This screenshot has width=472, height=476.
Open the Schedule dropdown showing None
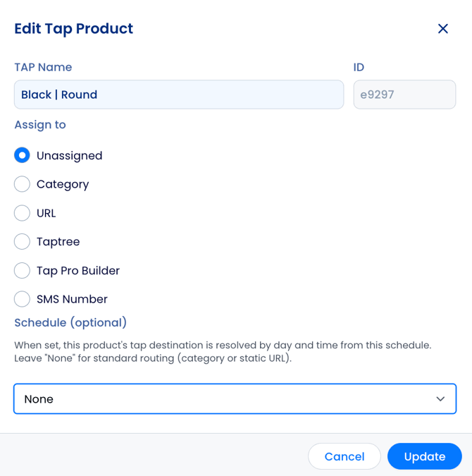pyautogui.click(x=235, y=398)
